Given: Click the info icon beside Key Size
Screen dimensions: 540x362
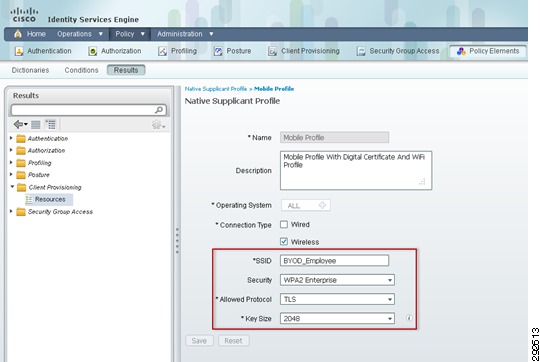Looking at the screenshot, I should pyautogui.click(x=409, y=318).
